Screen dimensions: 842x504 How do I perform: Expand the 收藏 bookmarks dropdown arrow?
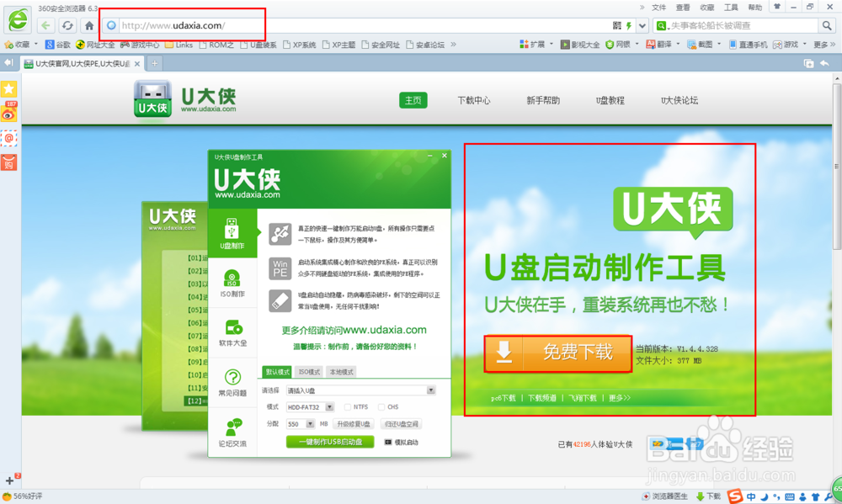click(36, 44)
